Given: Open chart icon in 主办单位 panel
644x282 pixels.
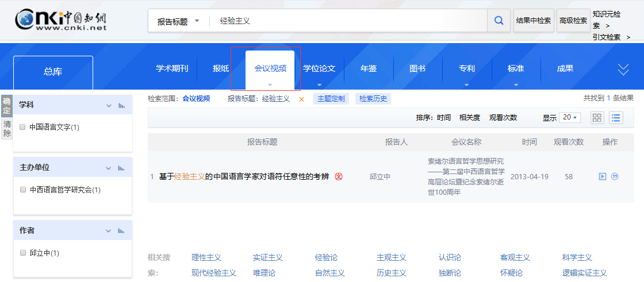Looking at the screenshot, I should 121,168.
